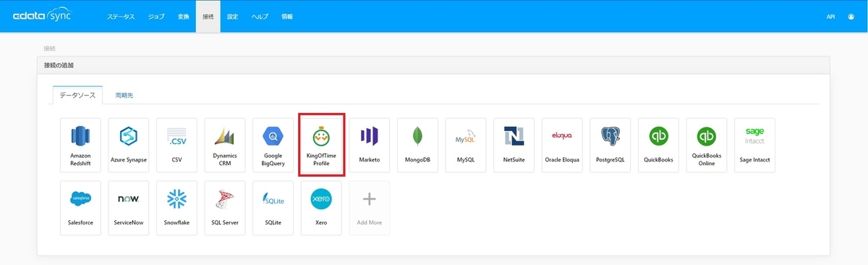This screenshot has height=265, width=868.
Task: Open the Dynamics CRM connector
Action: (225, 146)
